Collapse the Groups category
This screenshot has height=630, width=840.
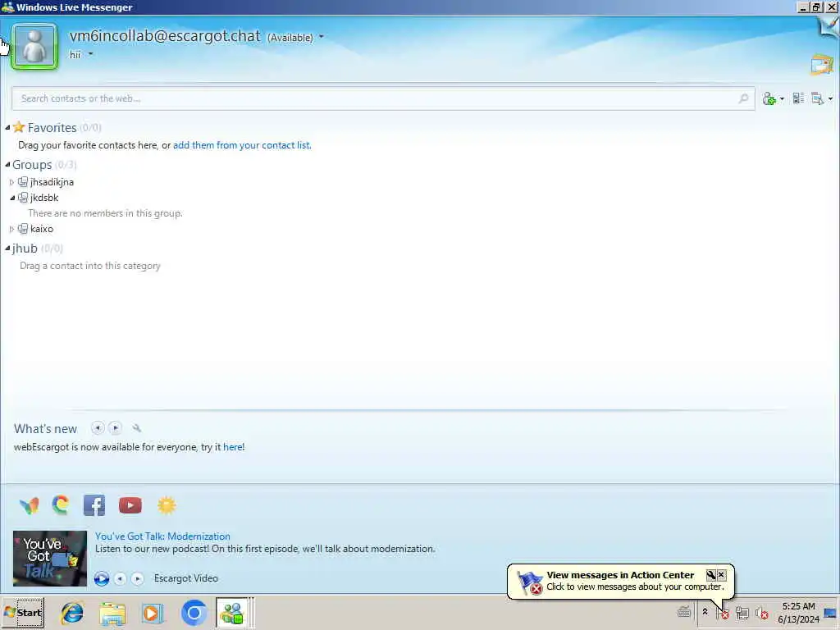7,164
